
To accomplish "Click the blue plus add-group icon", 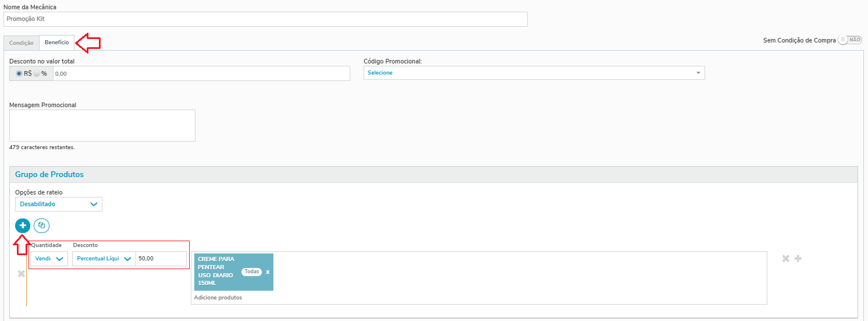I will coord(23,225).
